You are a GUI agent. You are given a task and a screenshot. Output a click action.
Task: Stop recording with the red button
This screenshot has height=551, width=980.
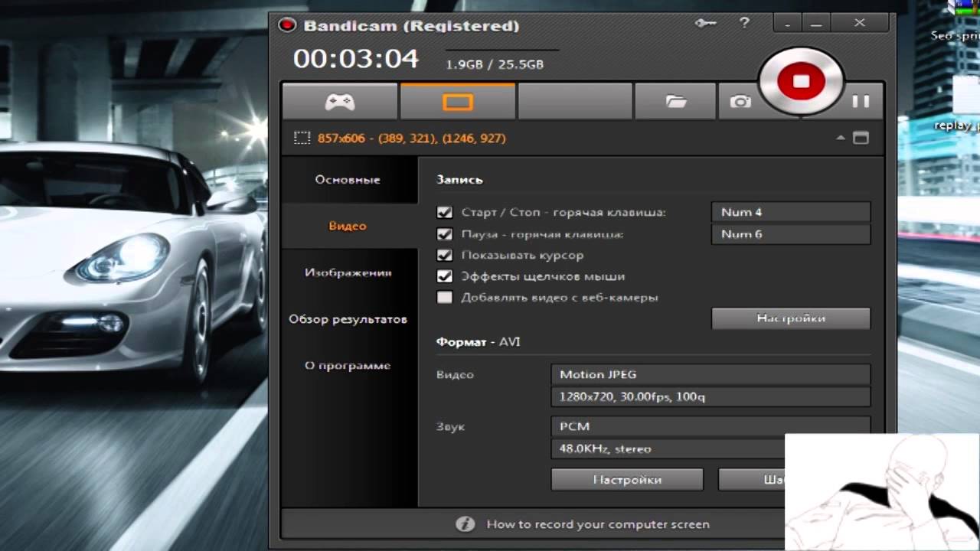(x=801, y=82)
